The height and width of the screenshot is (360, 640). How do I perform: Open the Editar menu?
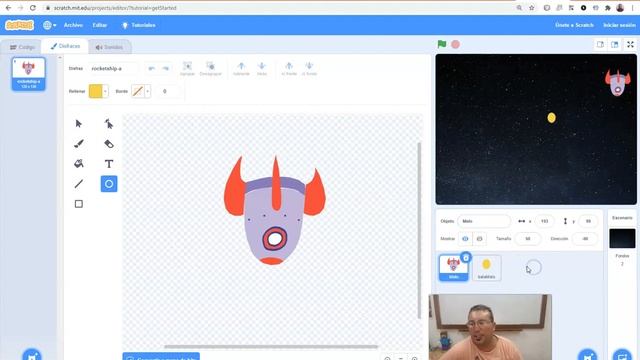pos(100,25)
